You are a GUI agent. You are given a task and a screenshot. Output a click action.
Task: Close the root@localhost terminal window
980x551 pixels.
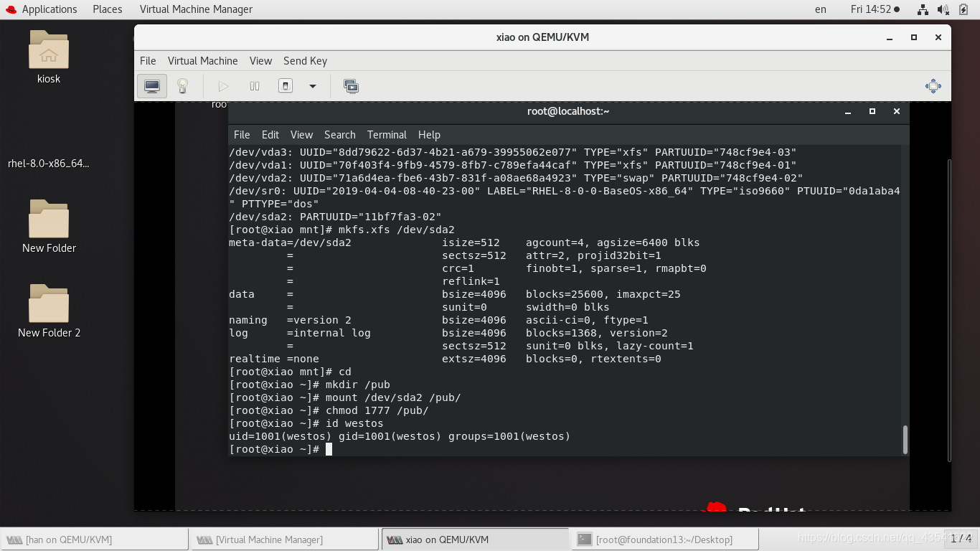896,111
